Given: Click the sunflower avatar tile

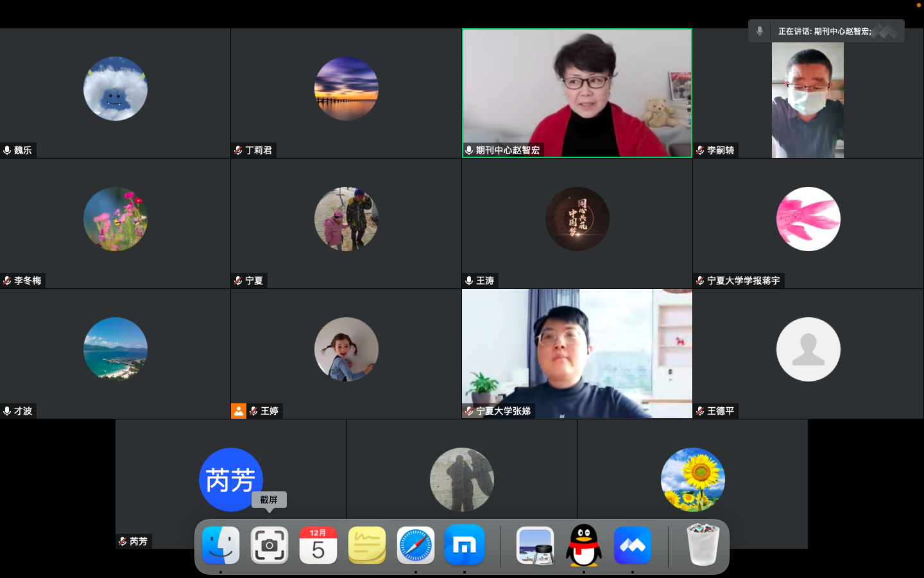Looking at the screenshot, I should coord(692,479).
